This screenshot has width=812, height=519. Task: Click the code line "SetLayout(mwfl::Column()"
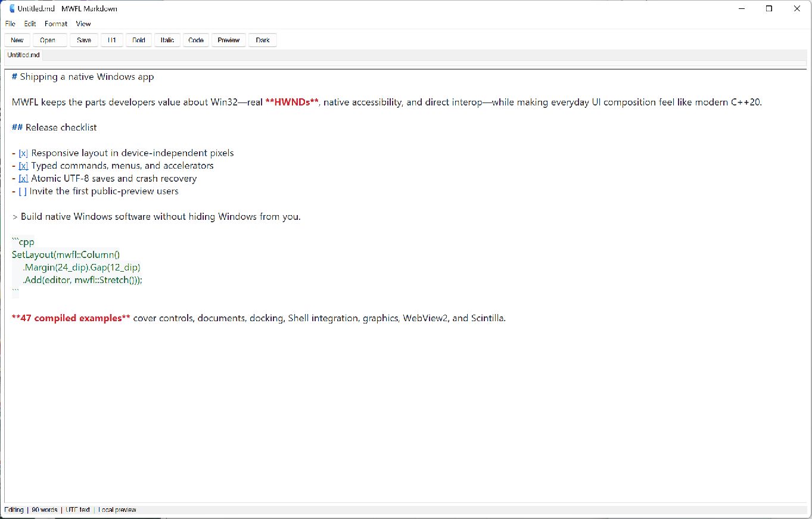tap(66, 254)
